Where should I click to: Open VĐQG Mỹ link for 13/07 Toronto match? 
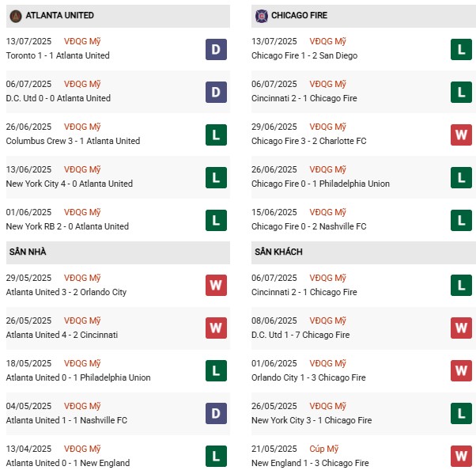click(x=83, y=41)
